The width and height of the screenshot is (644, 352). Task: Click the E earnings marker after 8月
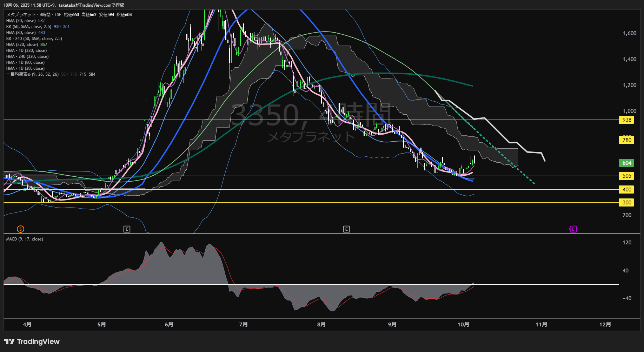click(346, 229)
